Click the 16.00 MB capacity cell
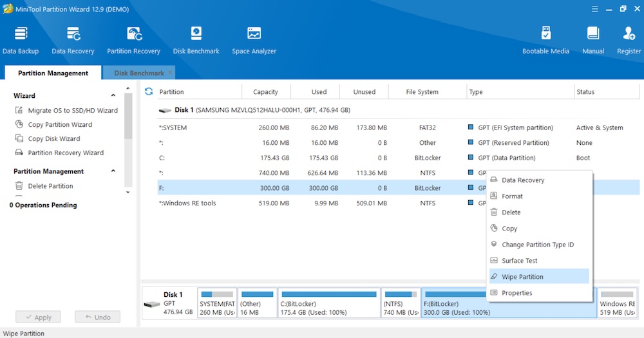The width and height of the screenshot is (644, 338). point(276,142)
